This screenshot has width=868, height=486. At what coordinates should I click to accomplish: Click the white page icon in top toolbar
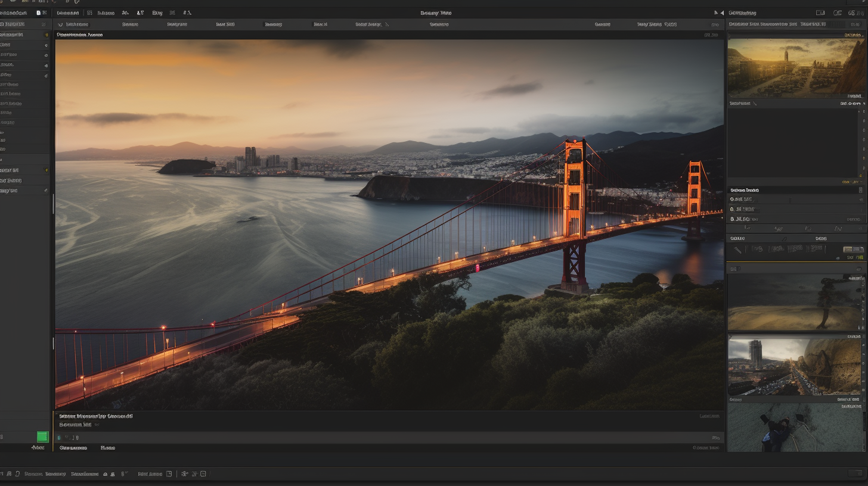tap(39, 13)
